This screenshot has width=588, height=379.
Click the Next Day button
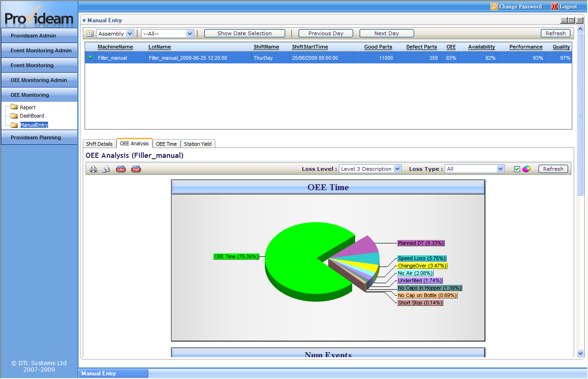point(387,33)
